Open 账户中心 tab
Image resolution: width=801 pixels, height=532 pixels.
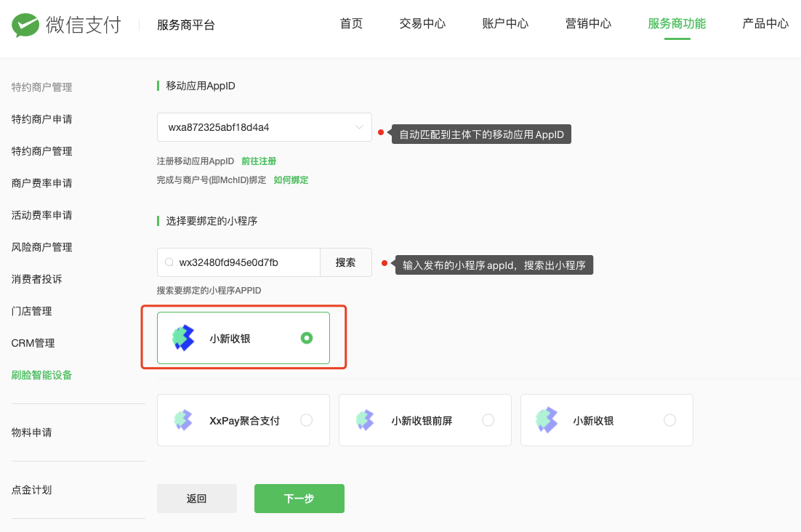click(x=505, y=23)
